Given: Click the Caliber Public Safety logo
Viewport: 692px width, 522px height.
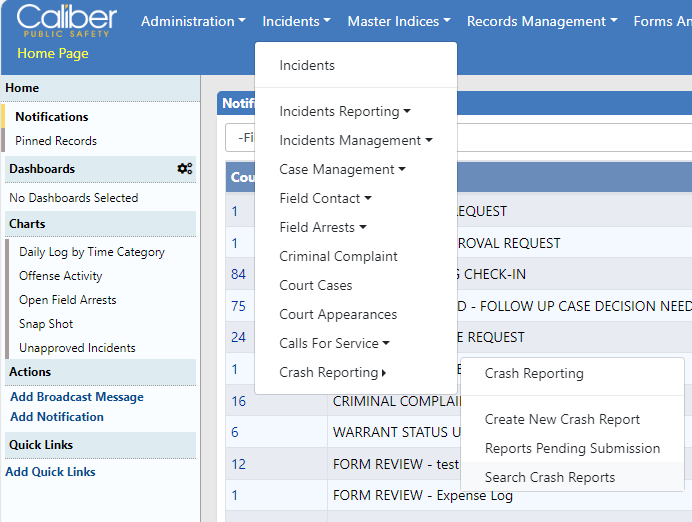Looking at the screenshot, I should pyautogui.click(x=66, y=21).
